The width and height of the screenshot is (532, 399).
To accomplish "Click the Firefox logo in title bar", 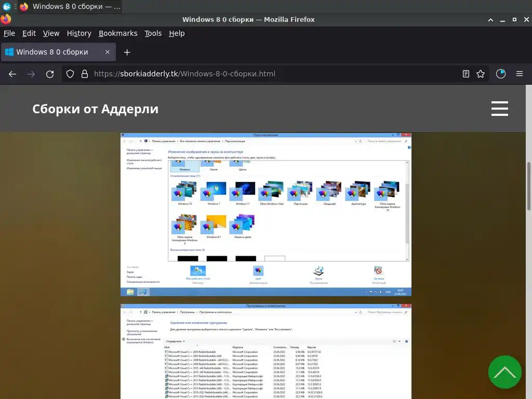I will click(6, 19).
